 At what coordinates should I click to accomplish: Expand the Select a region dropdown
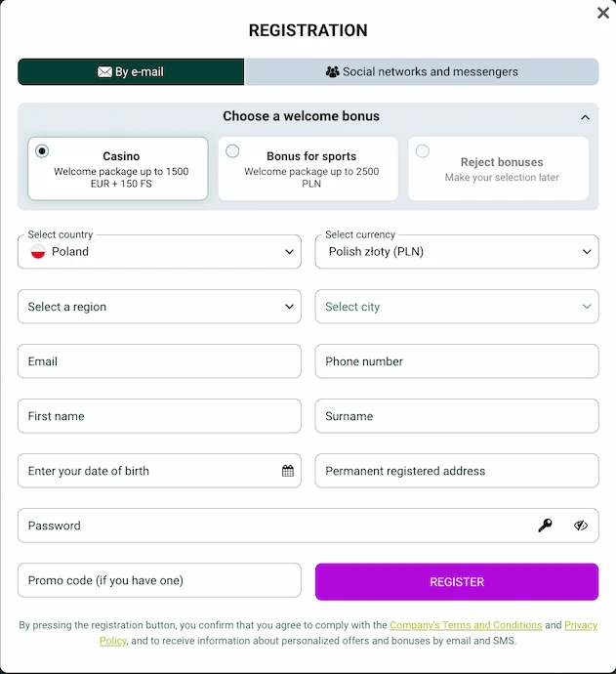pos(159,307)
